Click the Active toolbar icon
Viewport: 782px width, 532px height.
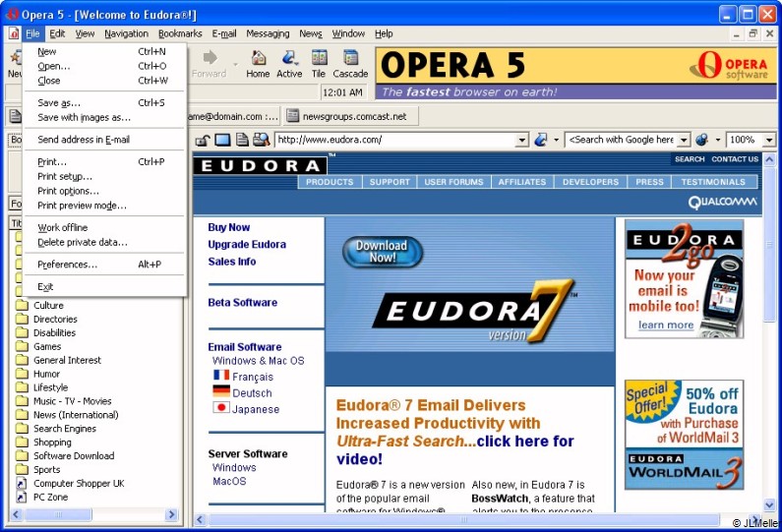(289, 58)
